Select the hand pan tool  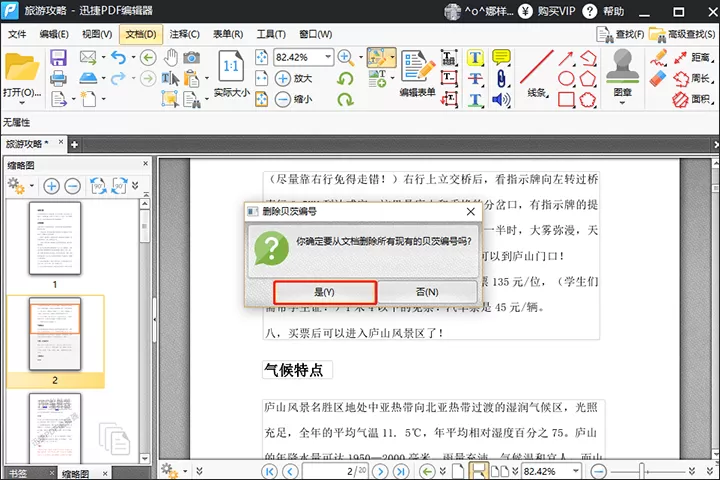pos(171,58)
